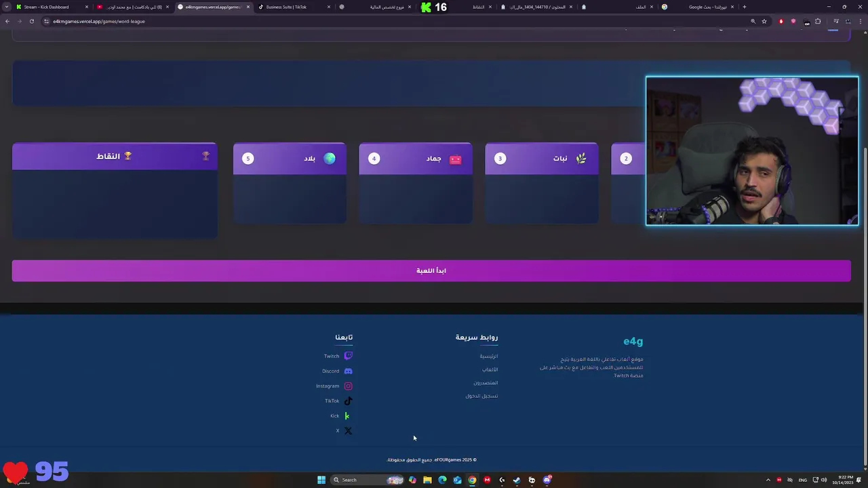
Task: Click the red icon on the جماد card
Action: point(455,159)
